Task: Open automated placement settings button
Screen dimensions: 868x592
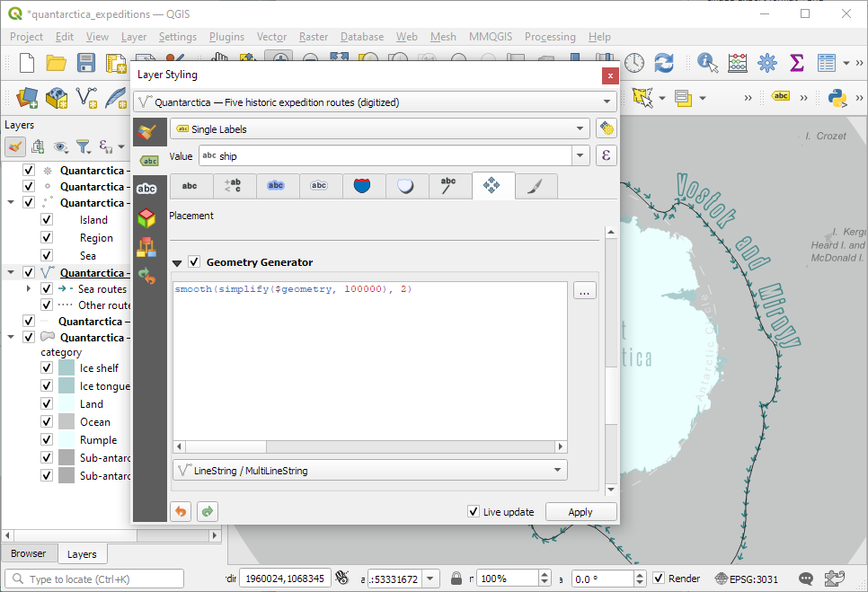Action: coord(607,129)
